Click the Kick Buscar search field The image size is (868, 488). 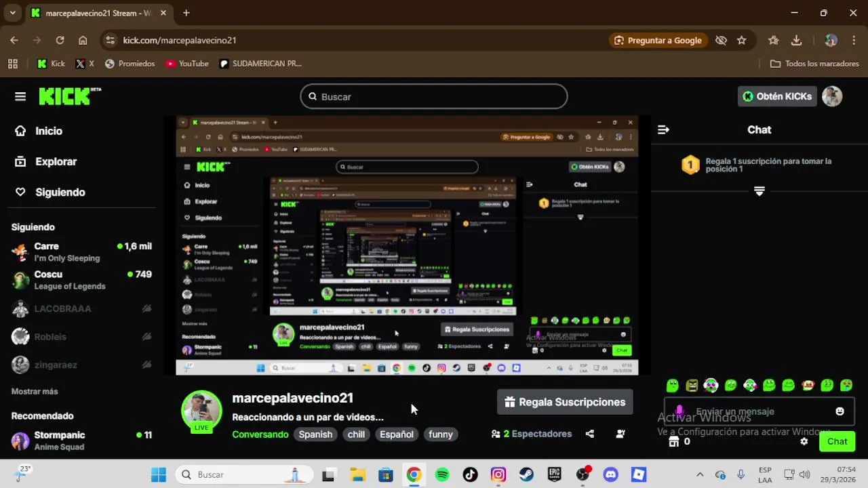[x=434, y=96]
